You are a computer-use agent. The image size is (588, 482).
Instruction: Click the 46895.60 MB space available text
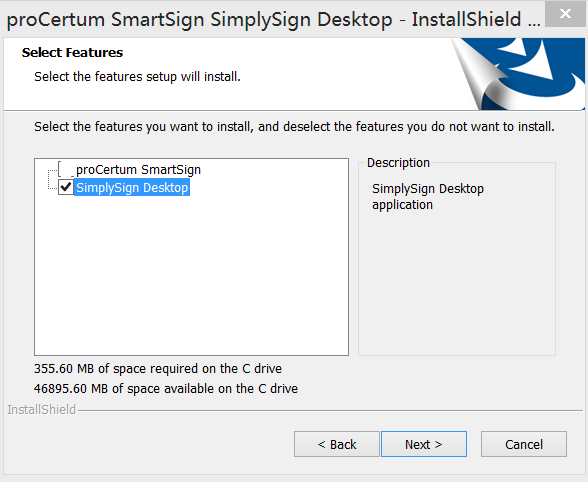pyautogui.click(x=166, y=388)
